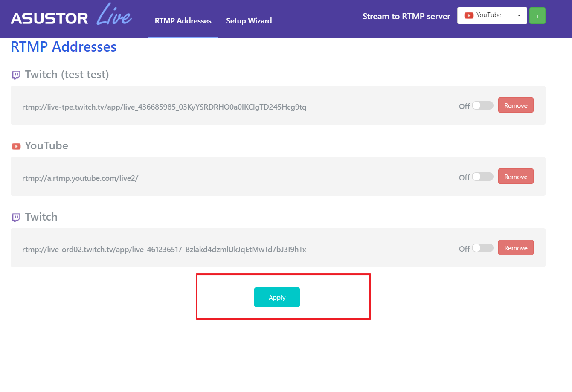
Task: Select the live-tpe.twitch.tv RTMP URL text
Action: (164, 107)
